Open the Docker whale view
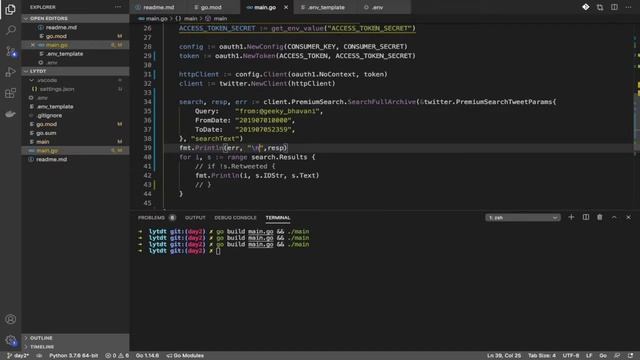 [11, 114]
